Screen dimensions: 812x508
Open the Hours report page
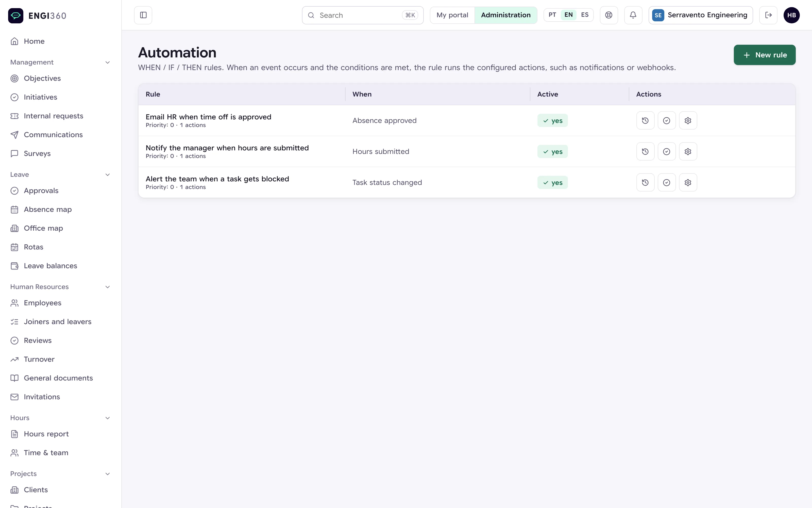(x=60, y=434)
